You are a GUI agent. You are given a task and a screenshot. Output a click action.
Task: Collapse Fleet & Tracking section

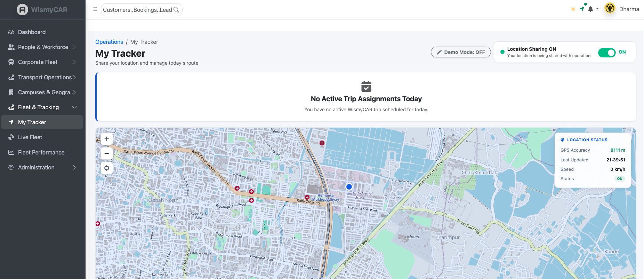(x=42, y=107)
